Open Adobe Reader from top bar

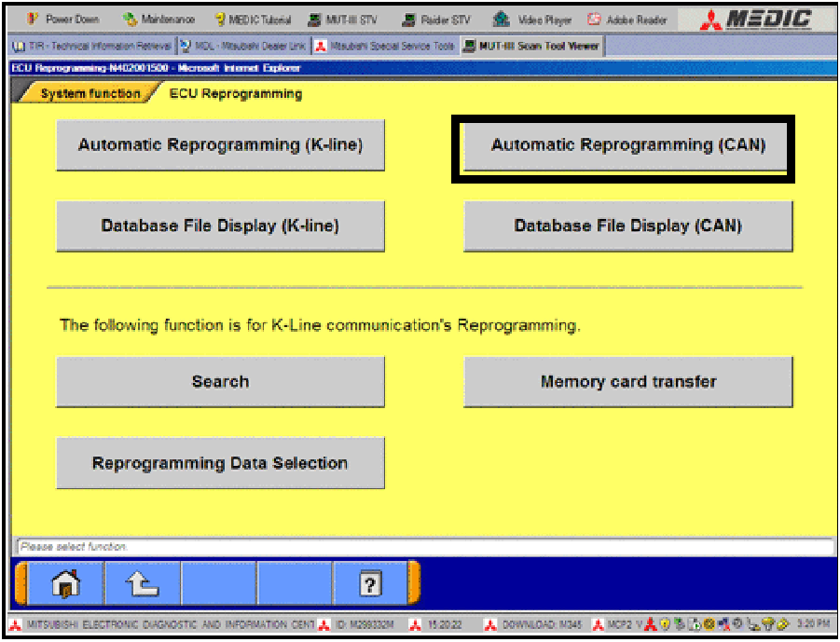627,20
